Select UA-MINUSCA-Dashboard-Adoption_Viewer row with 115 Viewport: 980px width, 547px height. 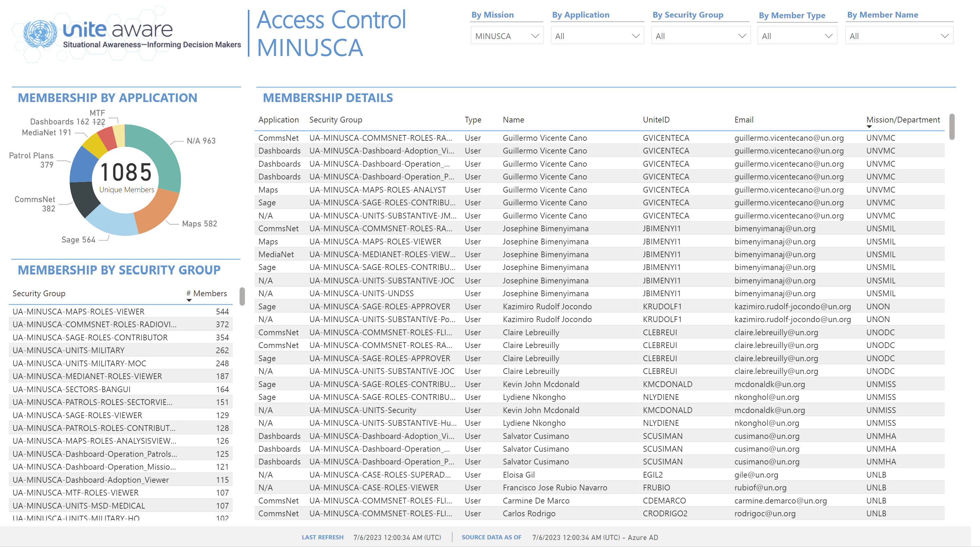(x=121, y=480)
